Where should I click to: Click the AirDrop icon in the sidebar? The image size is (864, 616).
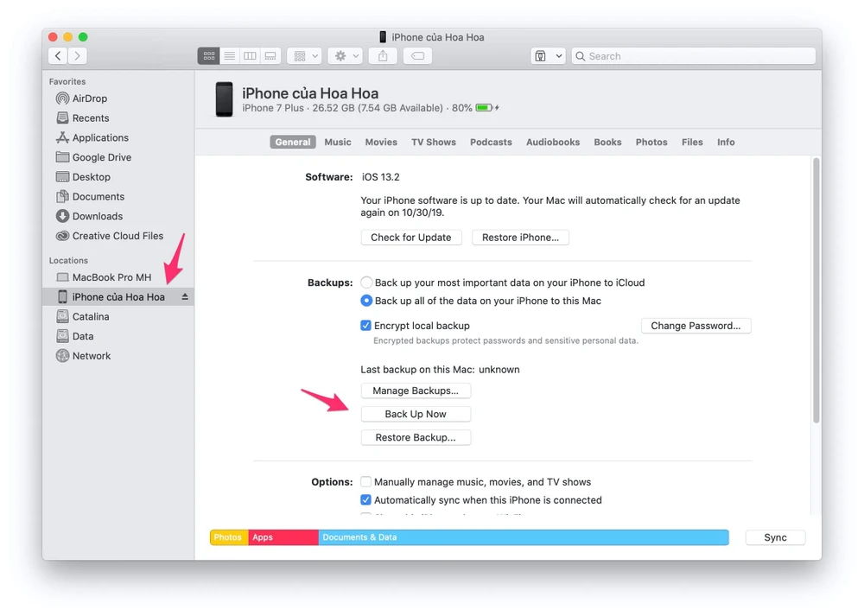[62, 98]
